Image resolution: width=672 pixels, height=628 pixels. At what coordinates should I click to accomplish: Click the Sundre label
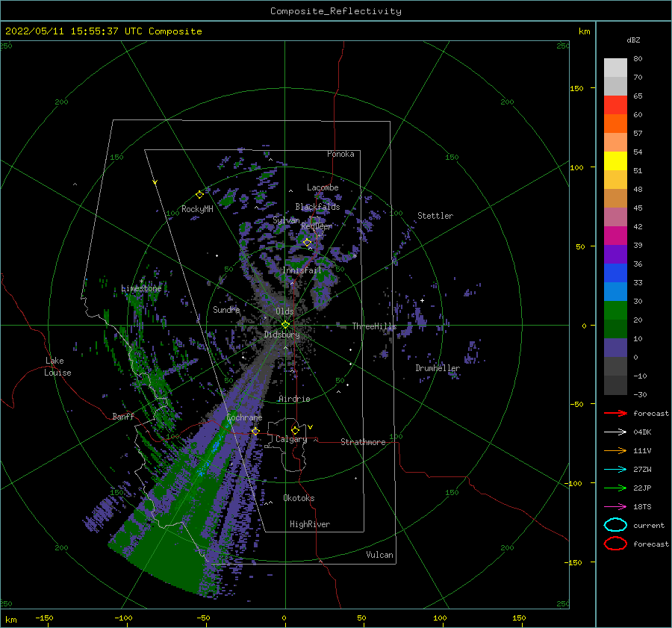(226, 309)
